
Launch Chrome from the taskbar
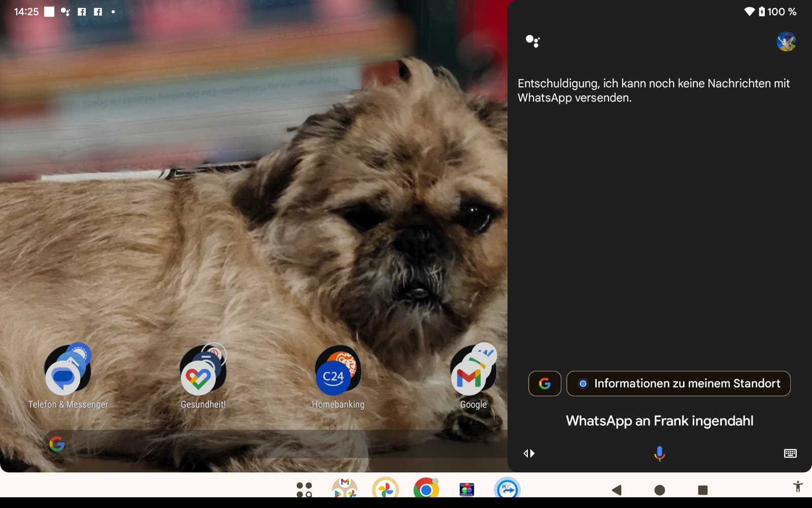point(426,488)
